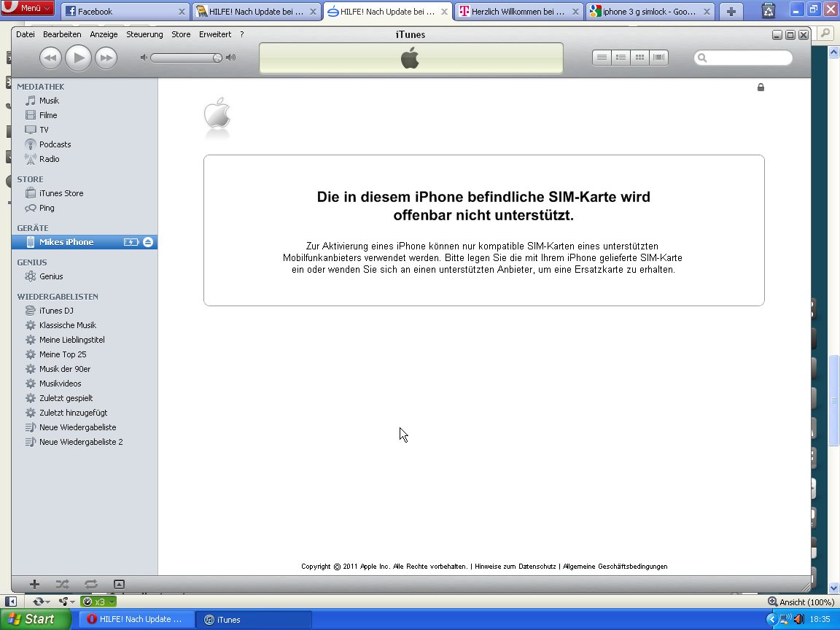Select iTunes Store in the sidebar
Image resolution: width=840 pixels, height=630 pixels.
tap(61, 193)
